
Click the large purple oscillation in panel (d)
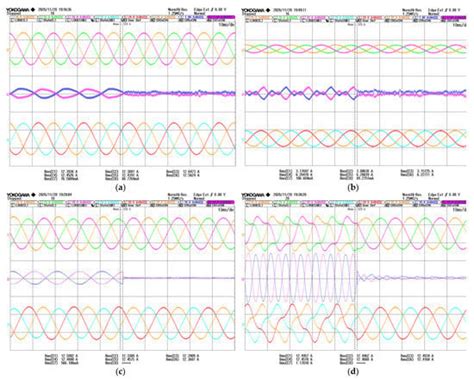click(300, 278)
